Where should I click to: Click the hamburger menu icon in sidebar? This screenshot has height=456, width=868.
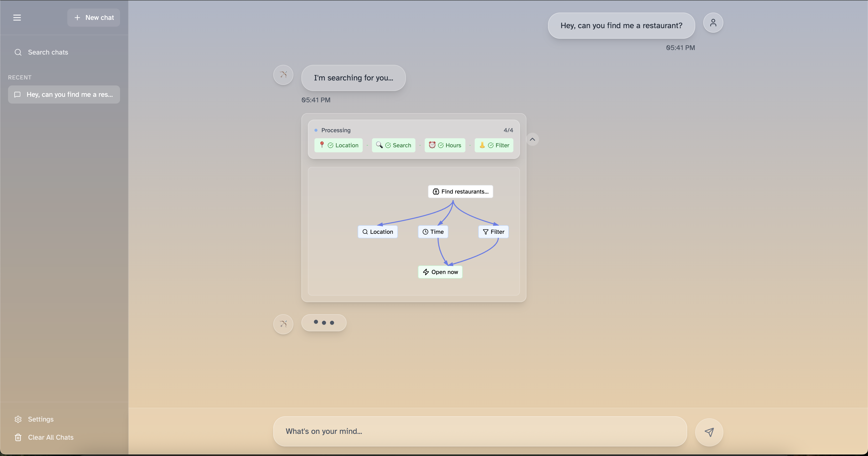(x=17, y=18)
